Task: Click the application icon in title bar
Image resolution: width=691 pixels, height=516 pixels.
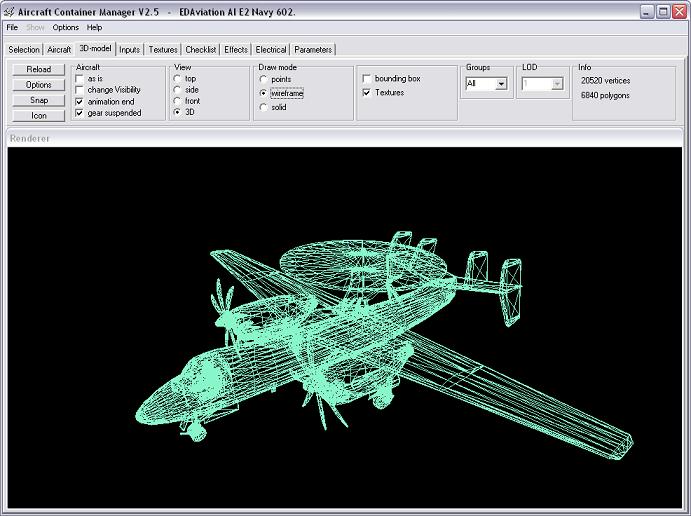Action: point(9,11)
